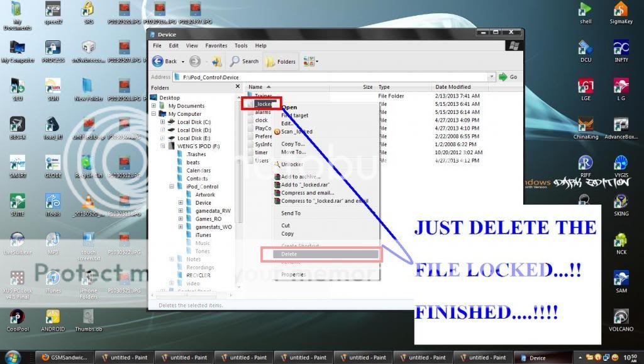Click the Up folder icon in toolbar
644x364 pixels.
pyautogui.click(x=216, y=61)
